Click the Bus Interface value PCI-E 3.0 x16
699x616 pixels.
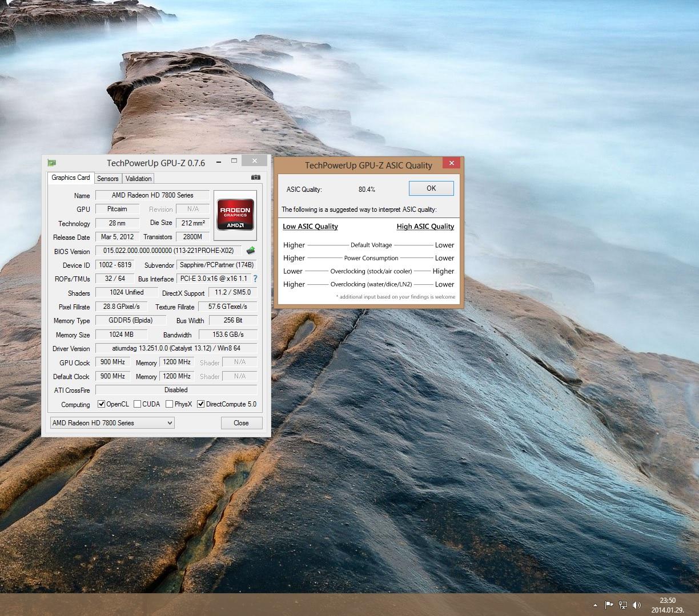click(214, 279)
